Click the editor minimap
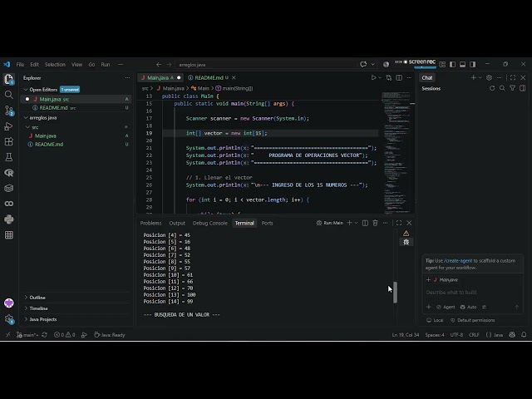 click(396, 152)
